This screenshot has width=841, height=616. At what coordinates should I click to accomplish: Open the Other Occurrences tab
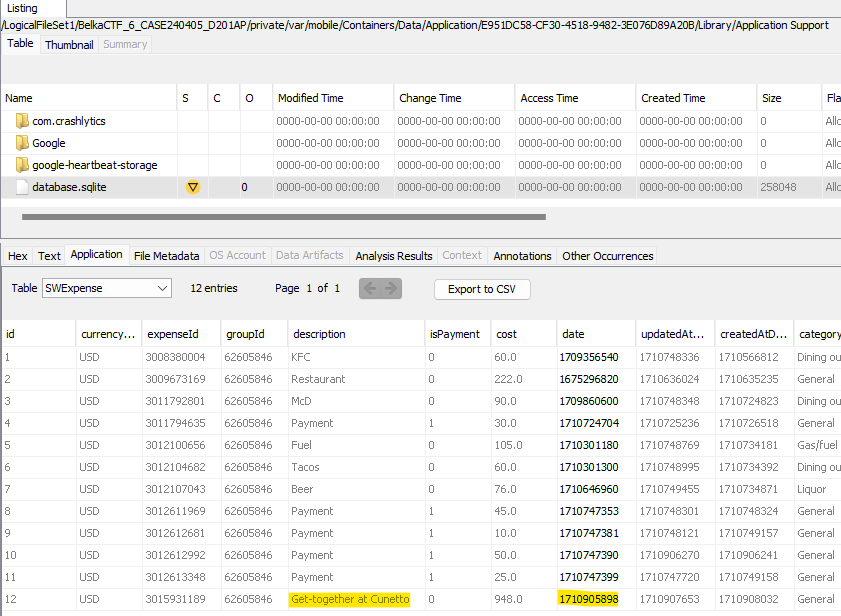608,256
